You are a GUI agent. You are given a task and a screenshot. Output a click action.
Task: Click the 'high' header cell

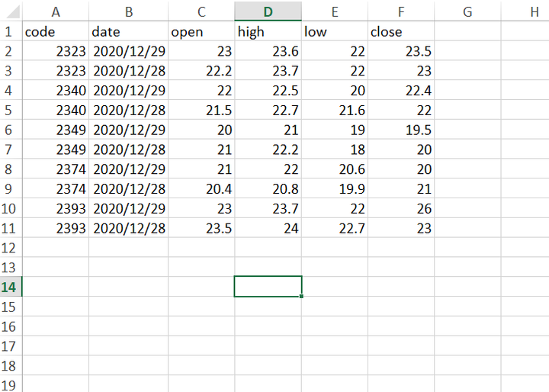click(x=268, y=31)
